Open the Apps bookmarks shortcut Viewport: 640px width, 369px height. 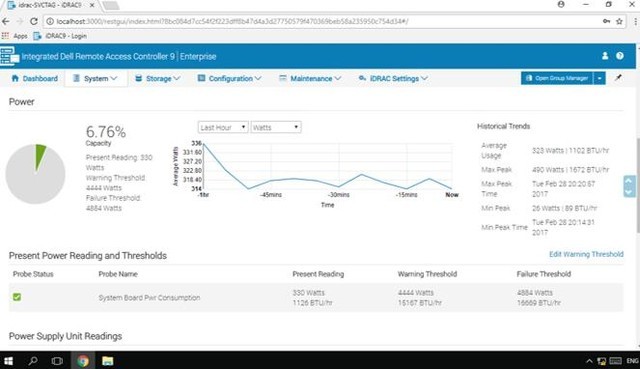(x=15, y=36)
